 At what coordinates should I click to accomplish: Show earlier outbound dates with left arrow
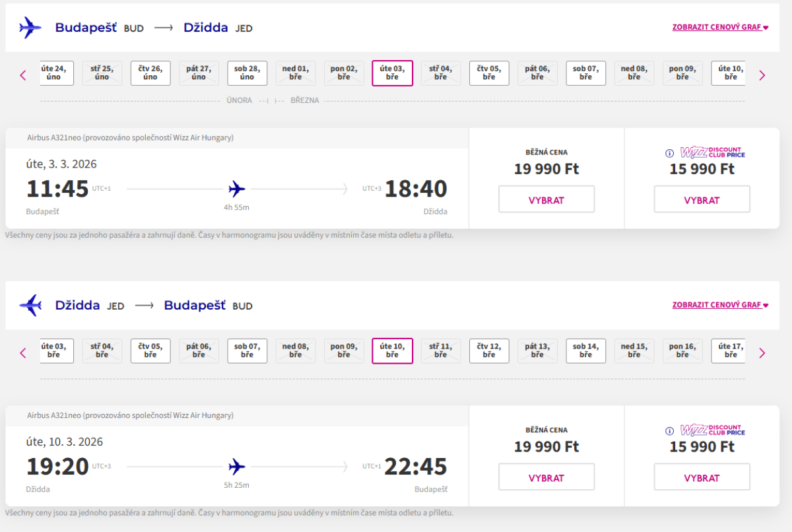[23, 75]
